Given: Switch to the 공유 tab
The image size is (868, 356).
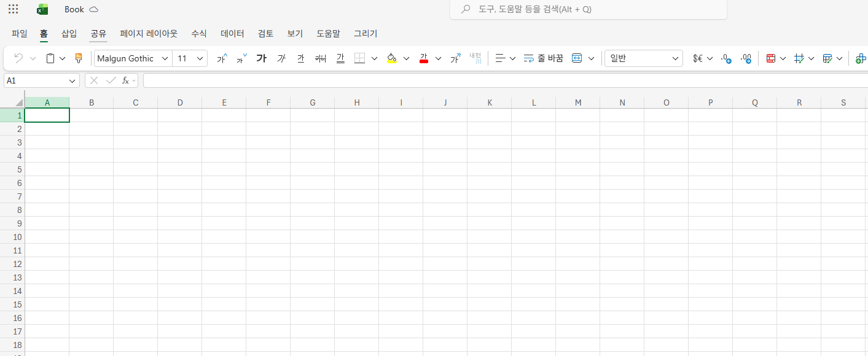Looking at the screenshot, I should (98, 34).
